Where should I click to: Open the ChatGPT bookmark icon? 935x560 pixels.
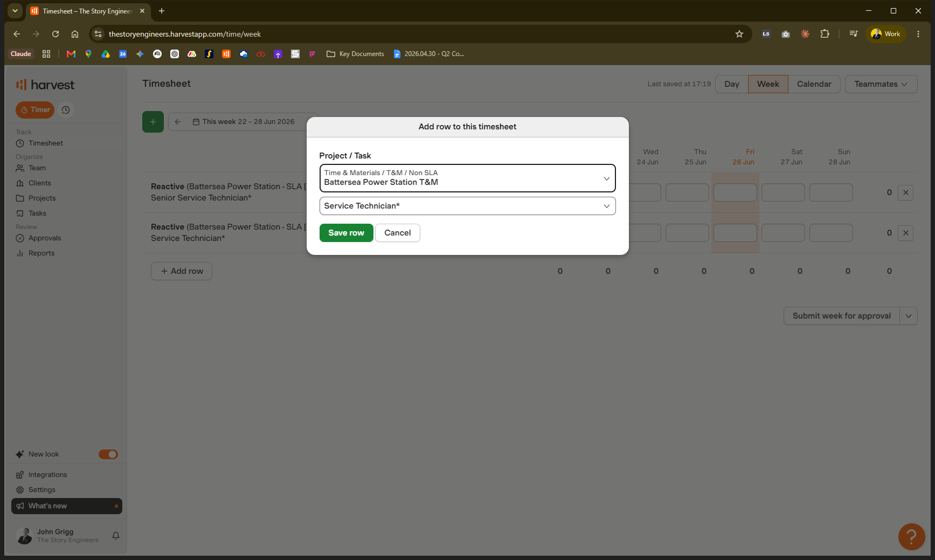pyautogui.click(x=175, y=54)
